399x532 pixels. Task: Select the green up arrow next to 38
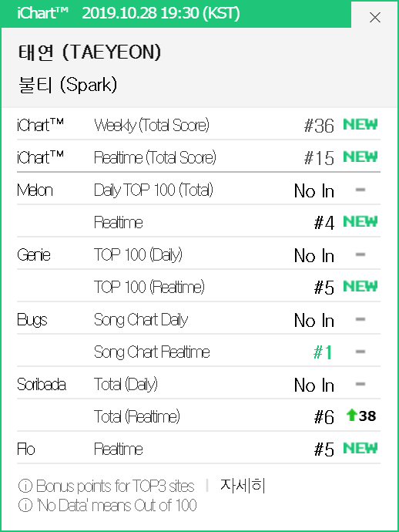(x=352, y=415)
